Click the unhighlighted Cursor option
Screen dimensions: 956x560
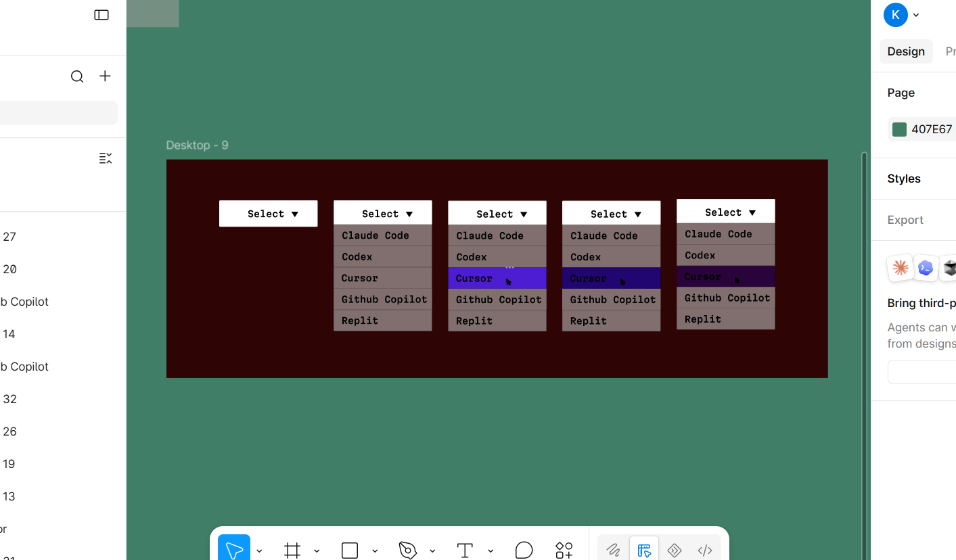coord(382,278)
